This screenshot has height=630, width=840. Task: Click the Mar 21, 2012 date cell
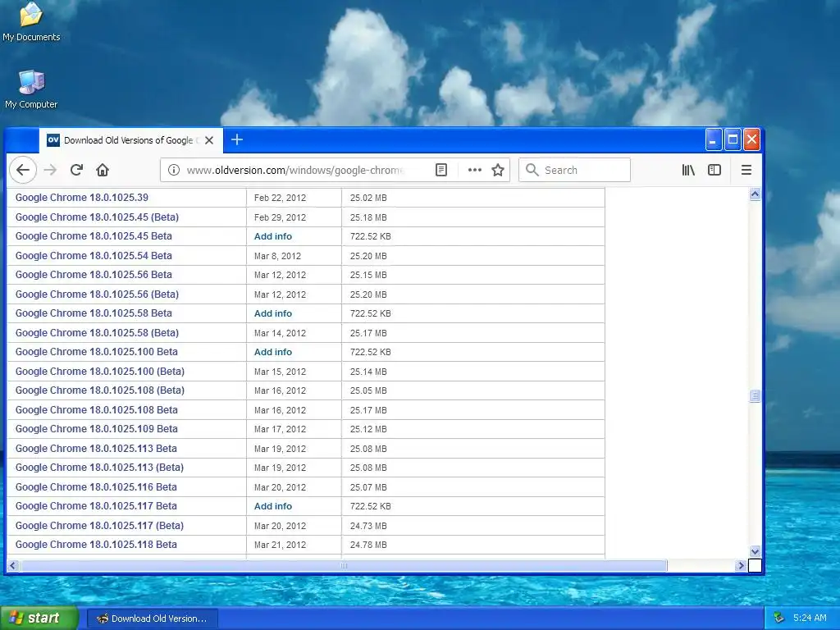coord(281,545)
